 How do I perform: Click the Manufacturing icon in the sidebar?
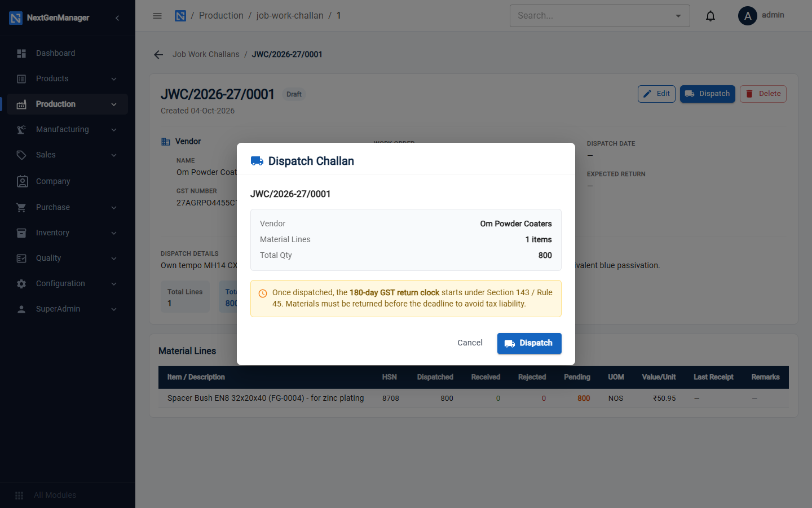point(21,130)
